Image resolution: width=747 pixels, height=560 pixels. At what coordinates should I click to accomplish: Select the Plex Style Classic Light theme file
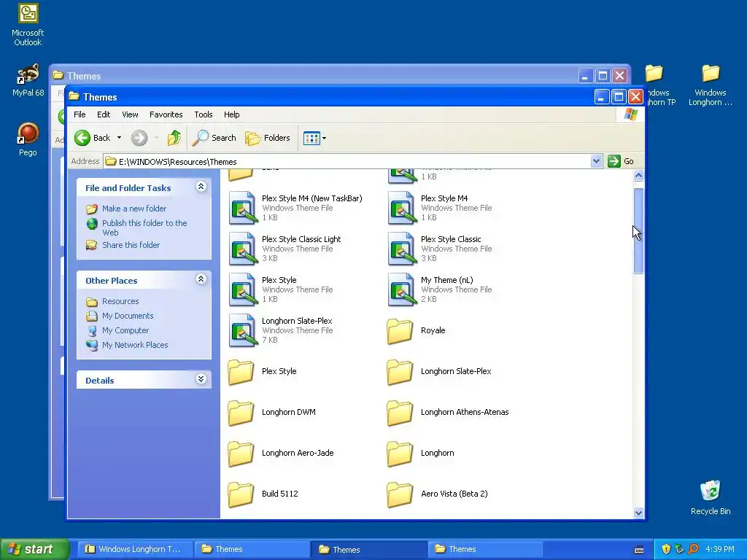coord(285,249)
